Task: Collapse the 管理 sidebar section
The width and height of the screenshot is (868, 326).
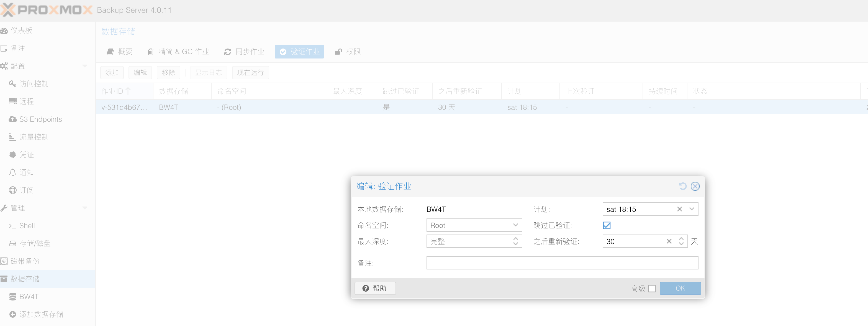Action: click(84, 208)
